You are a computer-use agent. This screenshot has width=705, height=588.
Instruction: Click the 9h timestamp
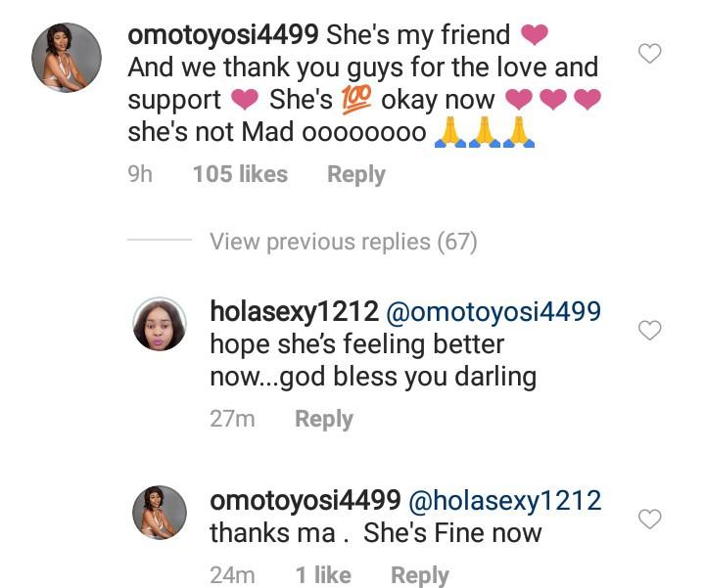(x=141, y=174)
